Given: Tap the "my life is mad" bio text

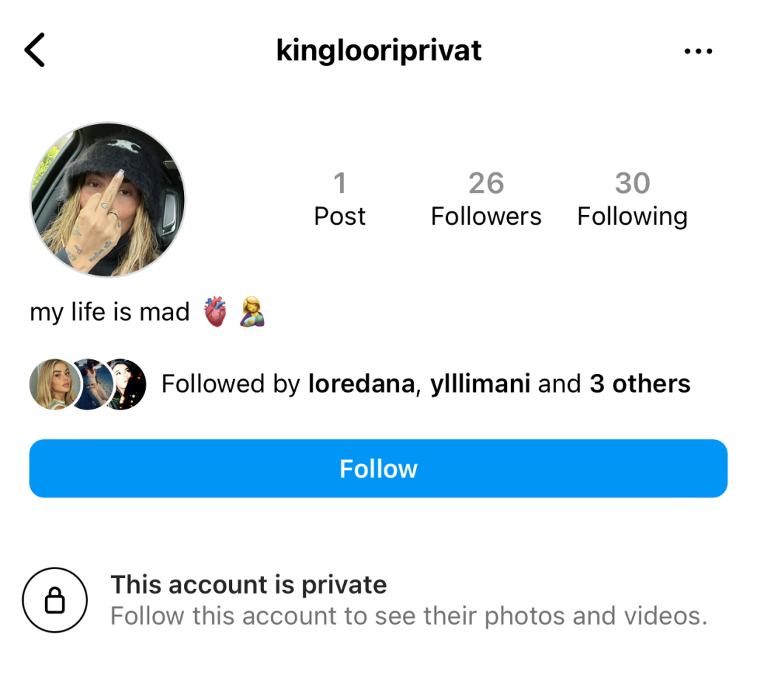Looking at the screenshot, I should pos(109,312).
